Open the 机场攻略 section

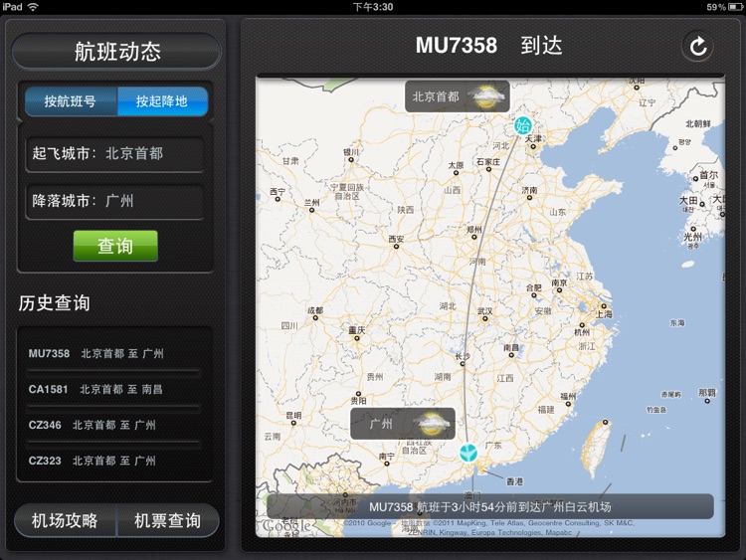point(66,520)
